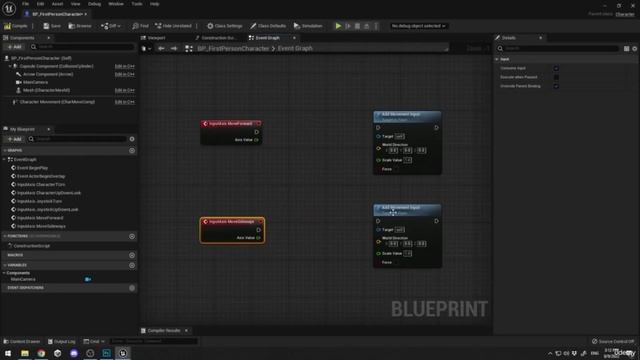This screenshot has width=640, height=360.
Task: Toggle the Consume Input checkbox
Action: point(556,68)
